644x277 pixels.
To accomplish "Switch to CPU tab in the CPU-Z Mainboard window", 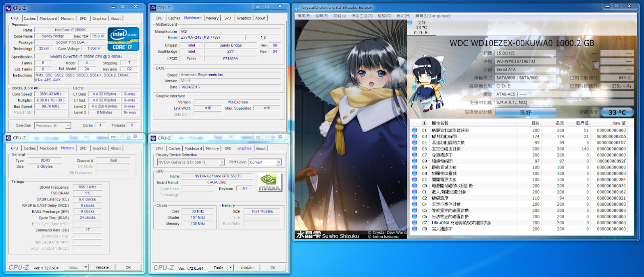I will (159, 18).
